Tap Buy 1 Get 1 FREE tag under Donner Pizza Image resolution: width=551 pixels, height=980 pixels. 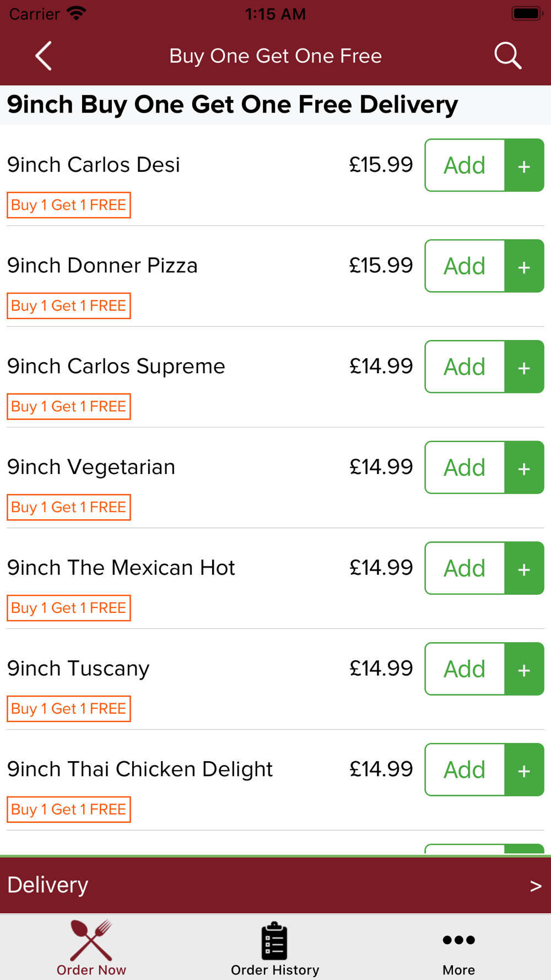click(x=69, y=306)
